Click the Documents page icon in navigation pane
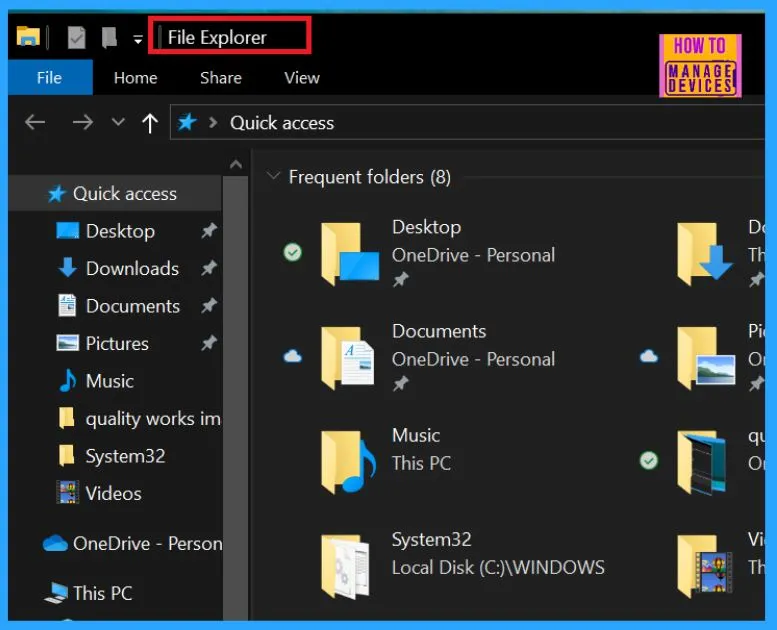 (67, 305)
